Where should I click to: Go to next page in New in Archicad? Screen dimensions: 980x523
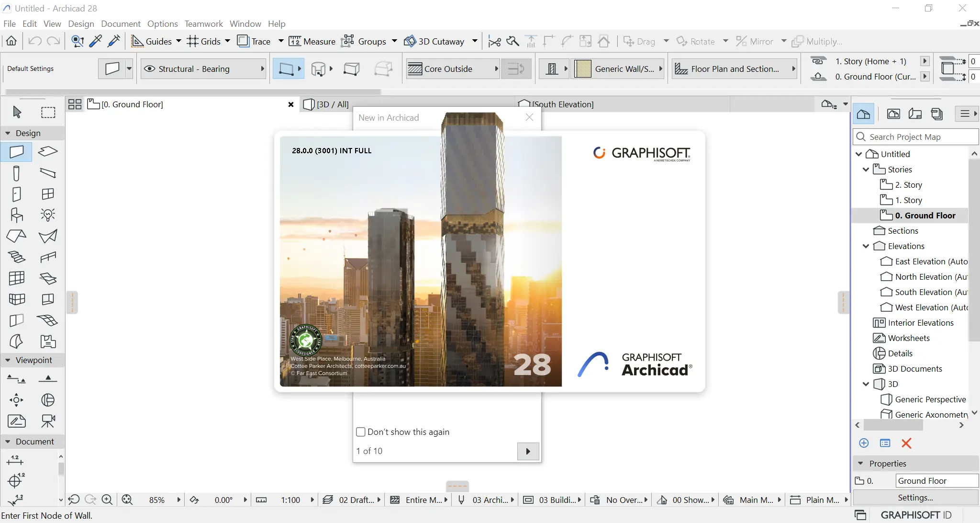pyautogui.click(x=527, y=451)
